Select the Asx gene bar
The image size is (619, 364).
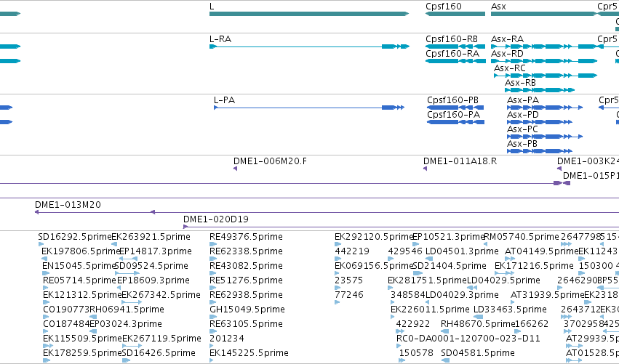tap(544, 14)
